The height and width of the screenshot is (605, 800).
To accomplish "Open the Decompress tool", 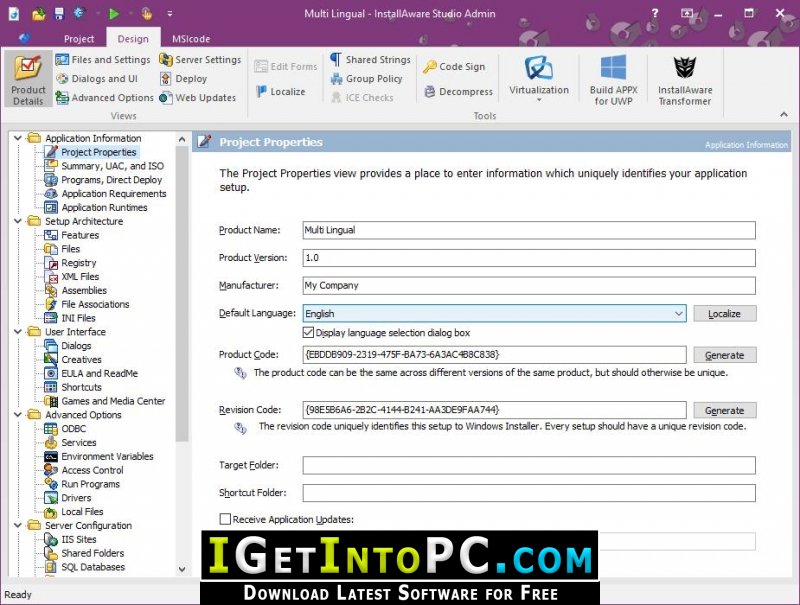I will (x=459, y=91).
